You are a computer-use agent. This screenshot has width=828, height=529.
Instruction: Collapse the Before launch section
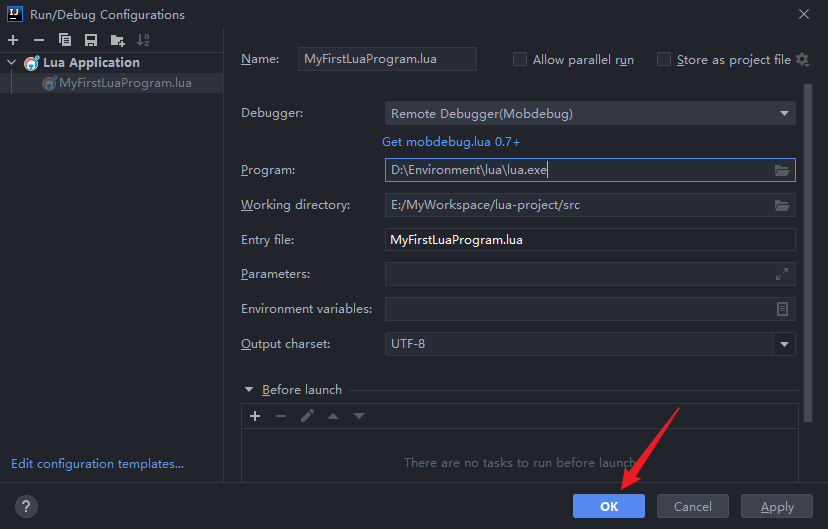click(x=248, y=390)
